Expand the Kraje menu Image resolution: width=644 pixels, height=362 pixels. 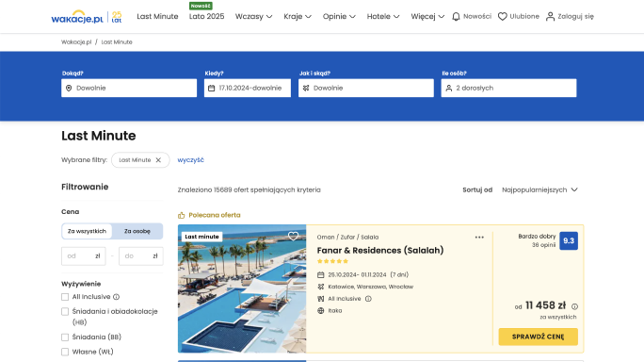298,16
